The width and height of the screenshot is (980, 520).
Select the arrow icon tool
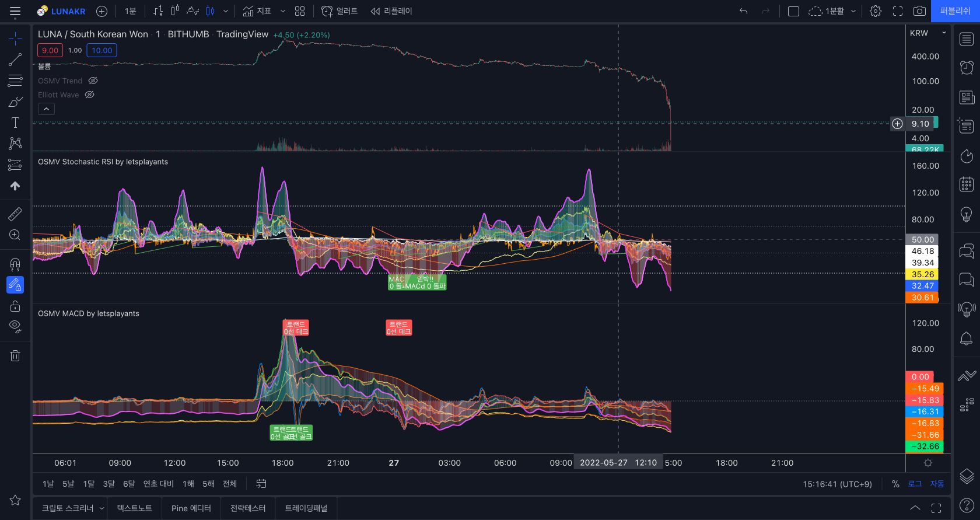15,186
